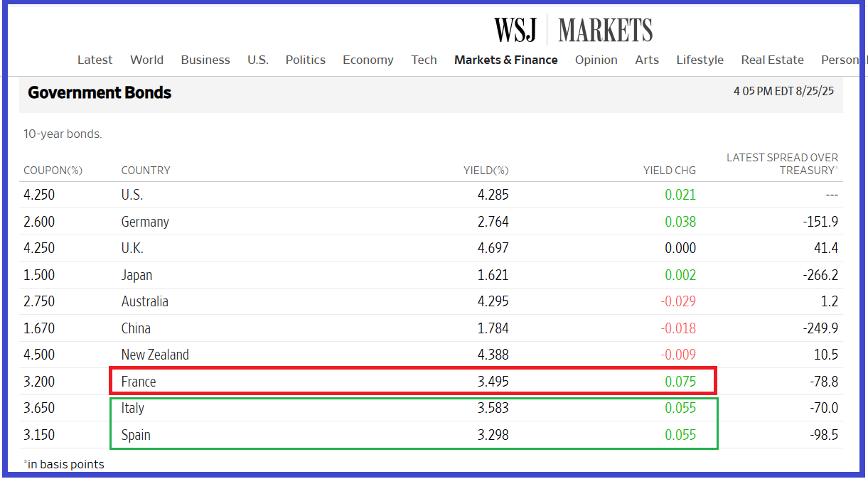This screenshot has width=868, height=479.
Task: Navigate to the Real Estate section
Action: pos(772,60)
